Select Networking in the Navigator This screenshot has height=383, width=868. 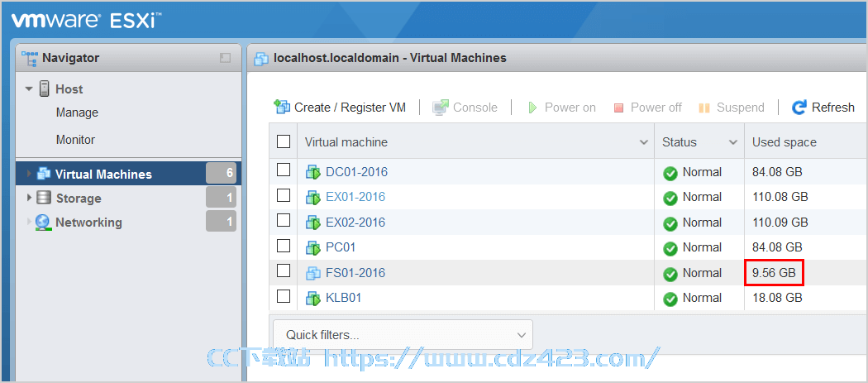[88, 223]
